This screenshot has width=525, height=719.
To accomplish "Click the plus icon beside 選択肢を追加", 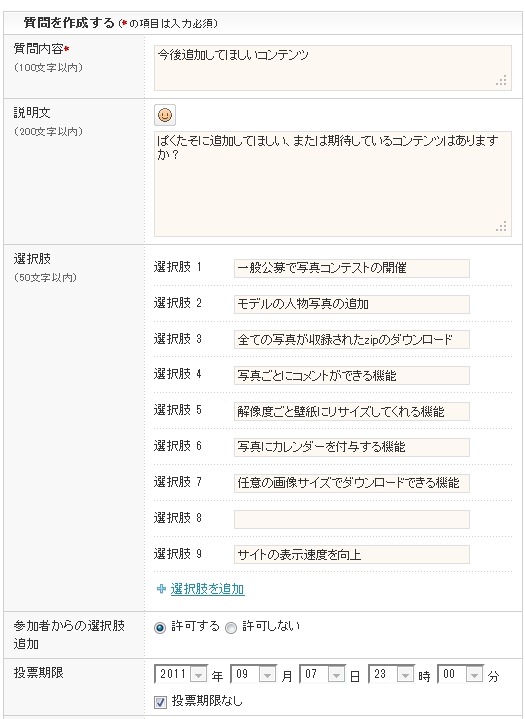I will coord(161,589).
